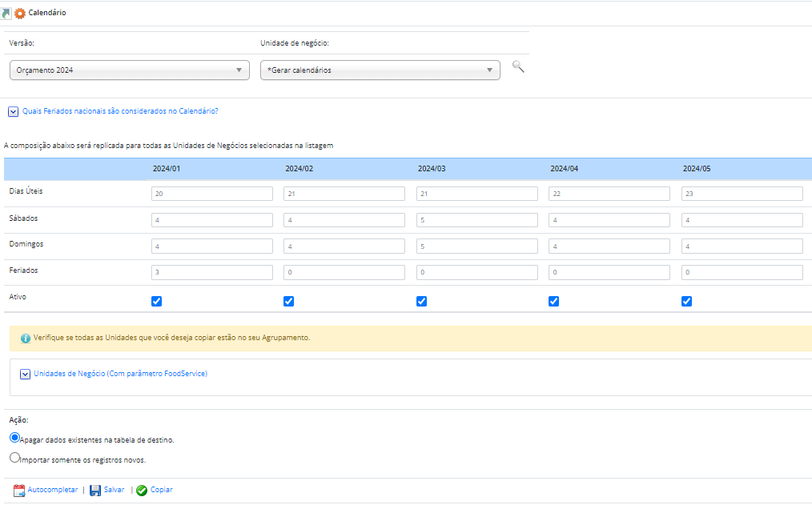Click the Salvar link

pyautogui.click(x=114, y=490)
